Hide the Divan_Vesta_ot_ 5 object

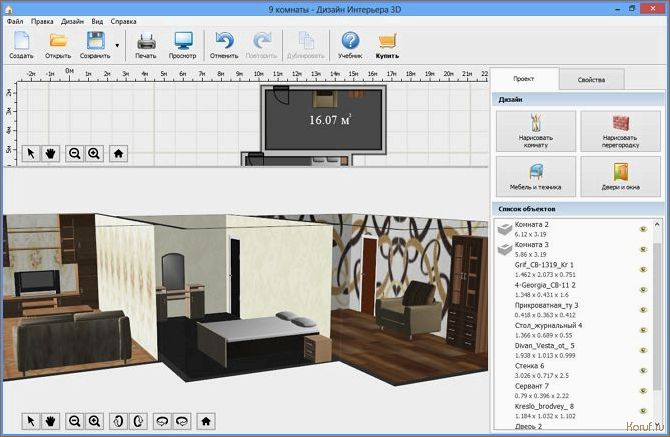[x=641, y=350]
